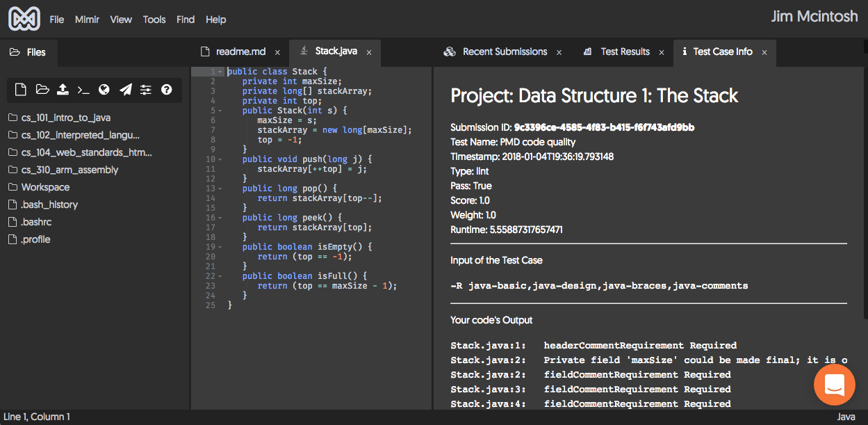Image resolution: width=868 pixels, height=425 pixels.
Task: Open the Java language mode selector
Action: 846,417
